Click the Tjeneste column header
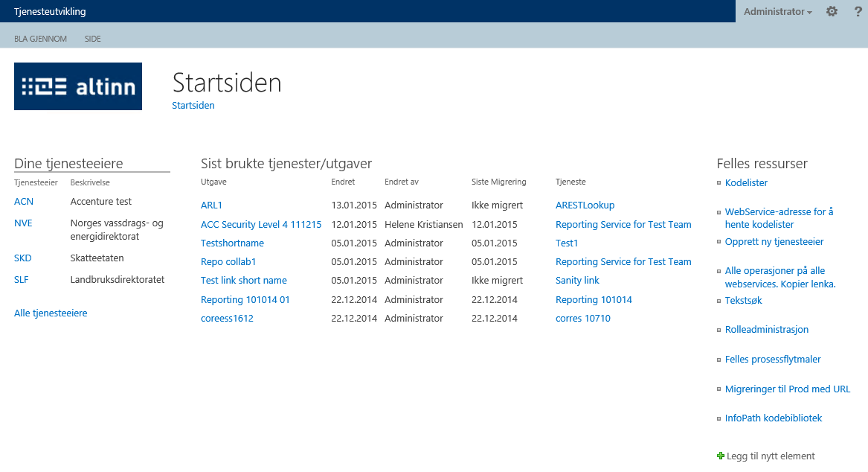 (x=570, y=182)
